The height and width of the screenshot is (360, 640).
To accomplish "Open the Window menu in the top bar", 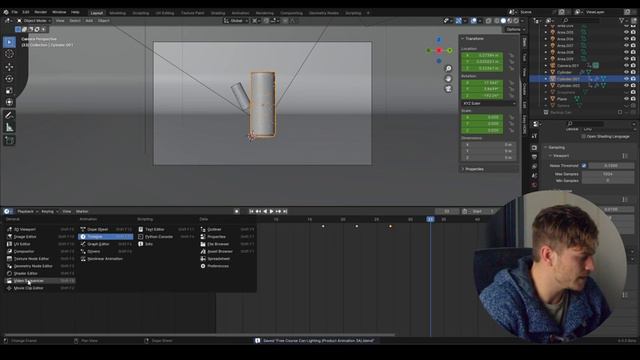I will pyautogui.click(x=59, y=12).
